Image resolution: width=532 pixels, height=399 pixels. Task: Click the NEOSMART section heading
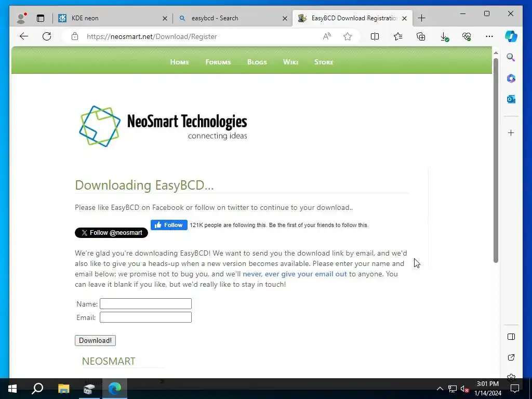pyautogui.click(x=109, y=361)
